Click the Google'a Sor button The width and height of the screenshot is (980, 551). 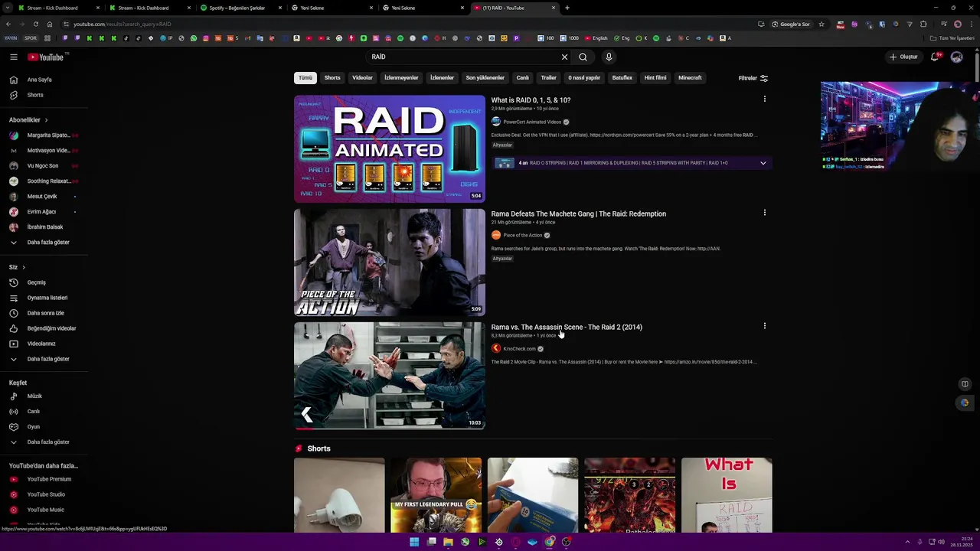[x=790, y=24]
